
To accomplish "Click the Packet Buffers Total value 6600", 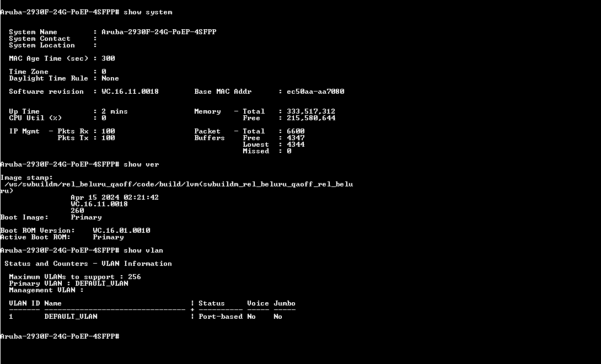I will [296, 131].
